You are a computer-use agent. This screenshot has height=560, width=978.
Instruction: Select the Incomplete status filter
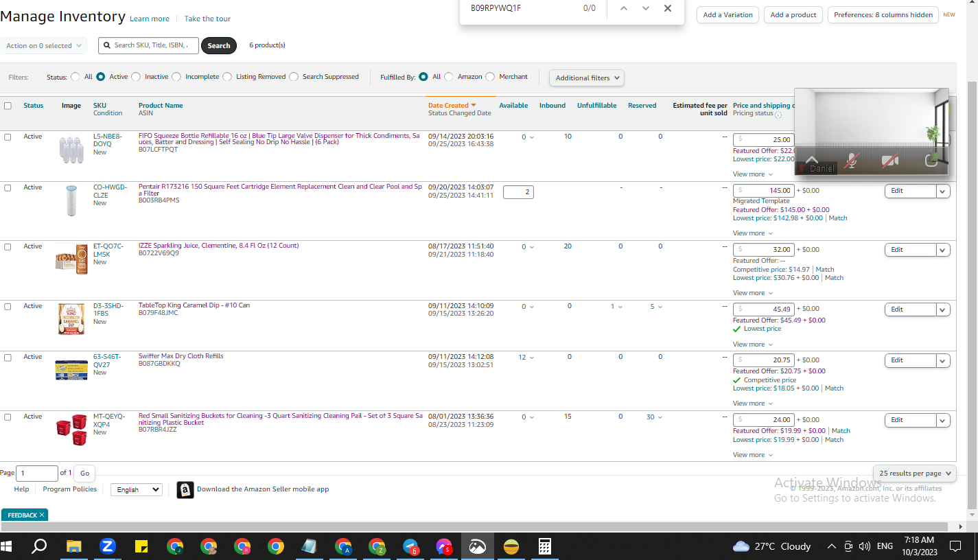tap(176, 77)
